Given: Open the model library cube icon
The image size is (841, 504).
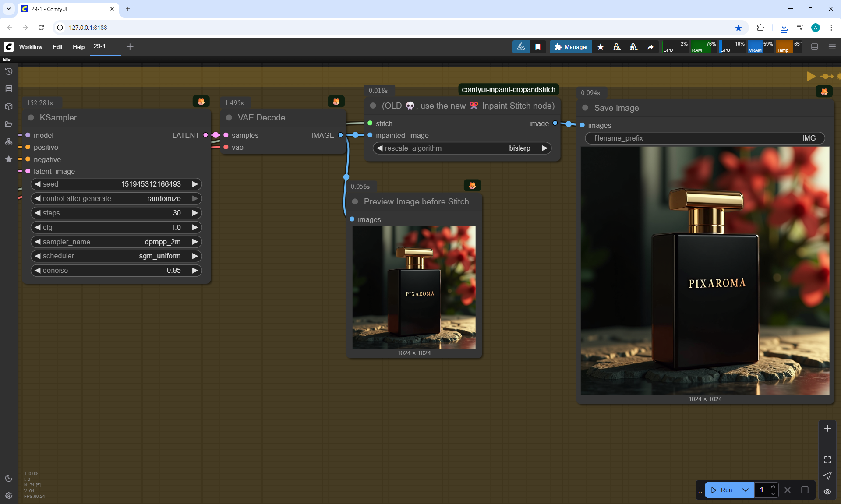Looking at the screenshot, I should pyautogui.click(x=8, y=106).
